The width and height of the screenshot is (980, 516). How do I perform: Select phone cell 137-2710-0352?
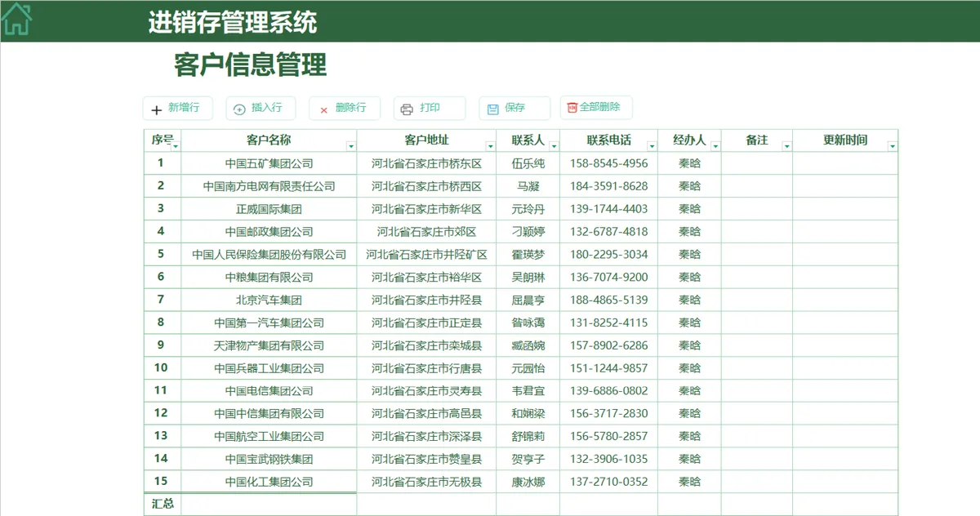608,482
